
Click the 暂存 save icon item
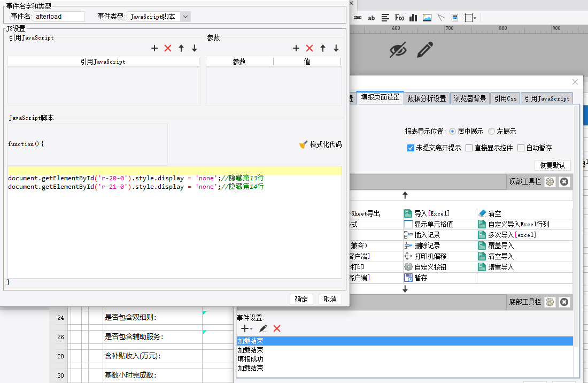(408, 278)
